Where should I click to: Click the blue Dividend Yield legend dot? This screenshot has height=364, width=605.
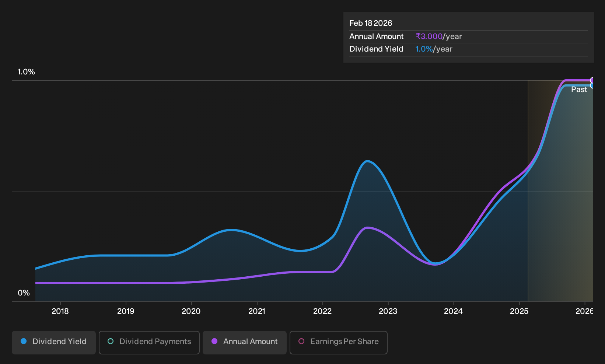click(x=24, y=342)
